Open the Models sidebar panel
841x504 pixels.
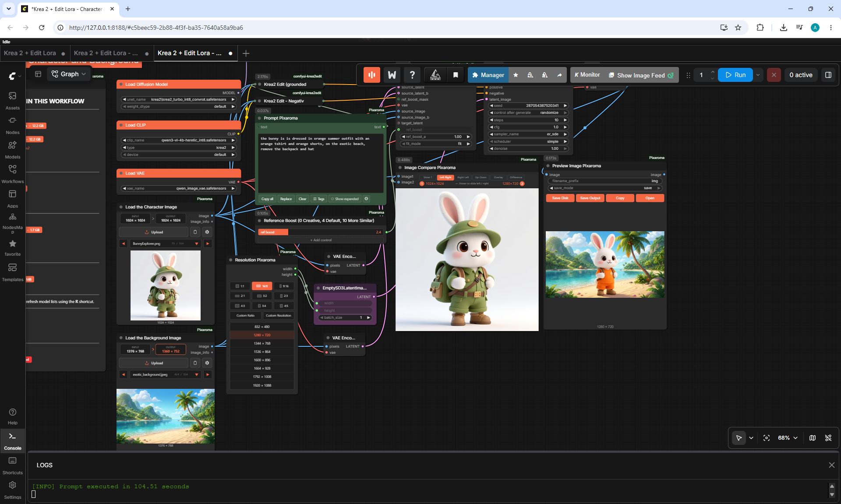coord(12,149)
